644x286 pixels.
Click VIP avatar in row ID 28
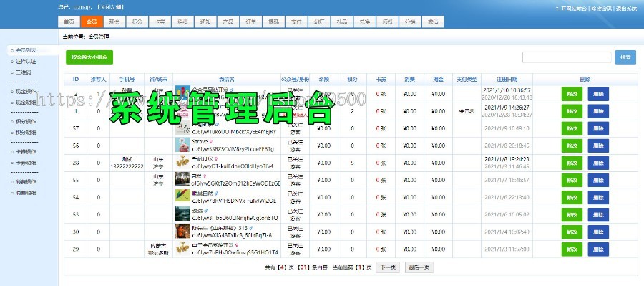click(182, 163)
